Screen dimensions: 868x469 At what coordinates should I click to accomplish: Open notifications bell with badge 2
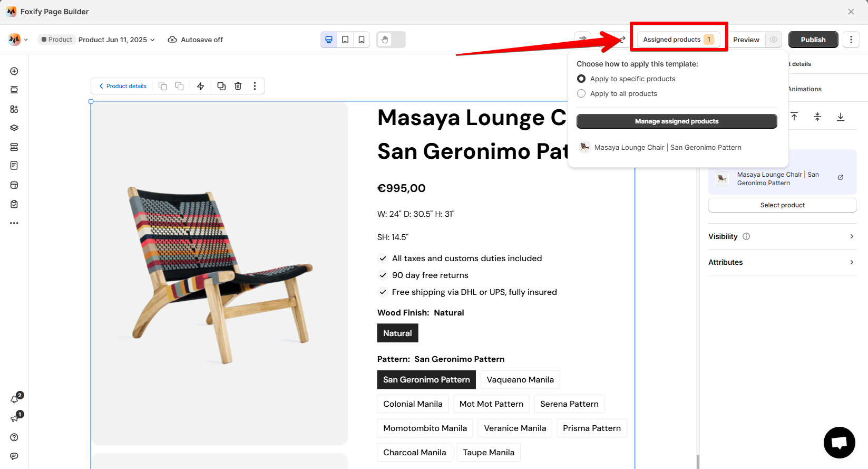tap(15, 399)
